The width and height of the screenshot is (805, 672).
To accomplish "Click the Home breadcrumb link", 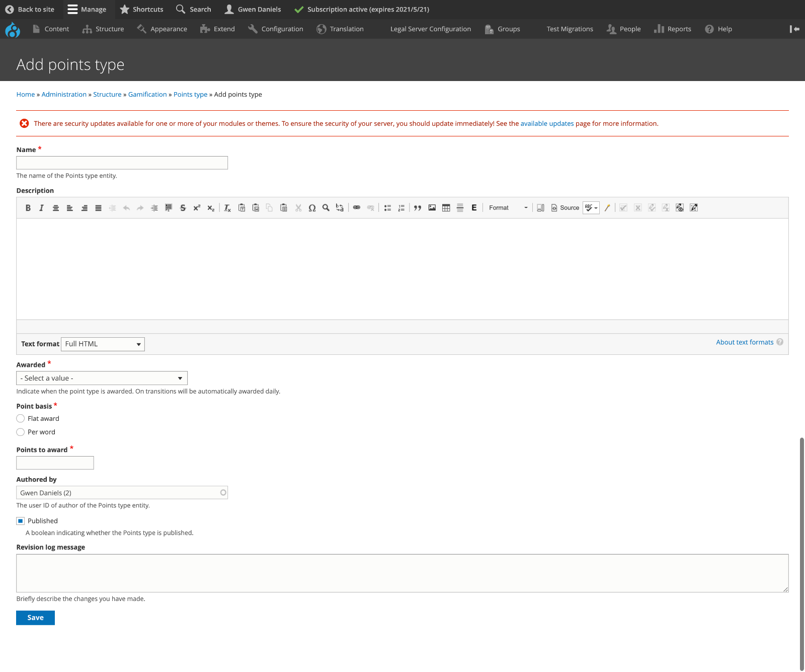I will point(26,95).
